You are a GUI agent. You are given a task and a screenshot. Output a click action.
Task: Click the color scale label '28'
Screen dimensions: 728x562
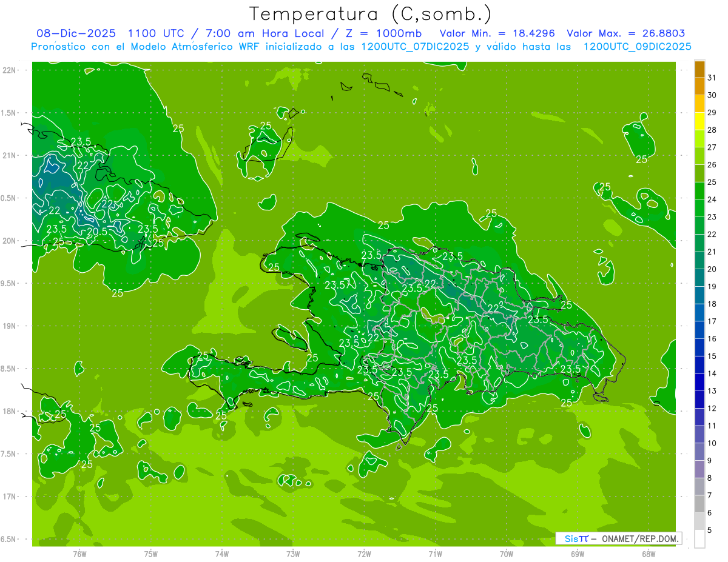click(712, 130)
